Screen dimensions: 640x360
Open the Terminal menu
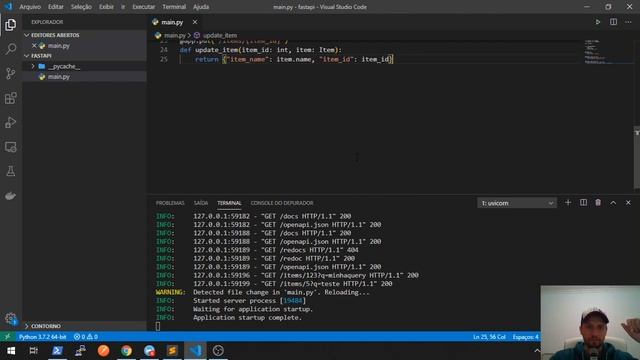click(174, 7)
